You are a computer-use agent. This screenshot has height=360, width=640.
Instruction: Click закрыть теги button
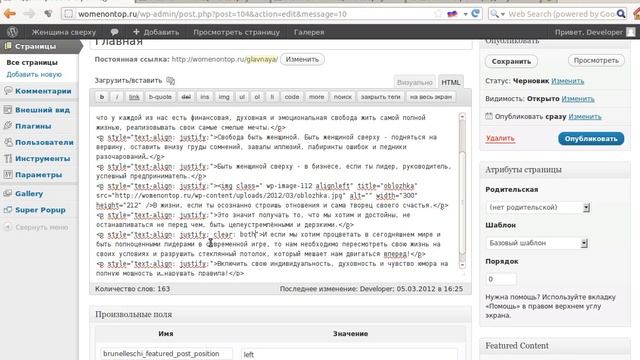pyautogui.click(x=380, y=97)
